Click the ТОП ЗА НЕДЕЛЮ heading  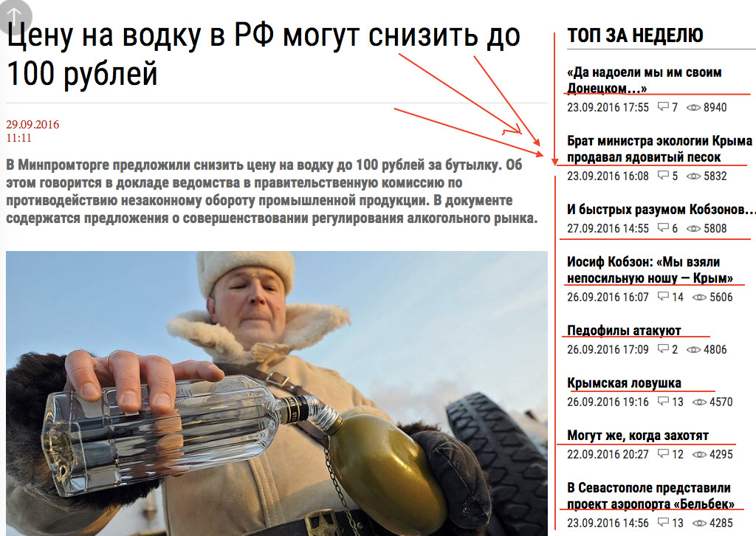tap(635, 35)
